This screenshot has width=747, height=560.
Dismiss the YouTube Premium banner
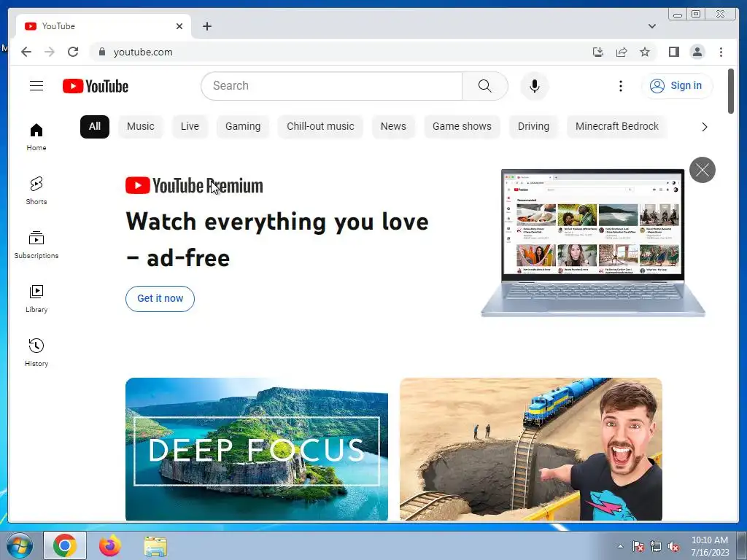point(703,169)
